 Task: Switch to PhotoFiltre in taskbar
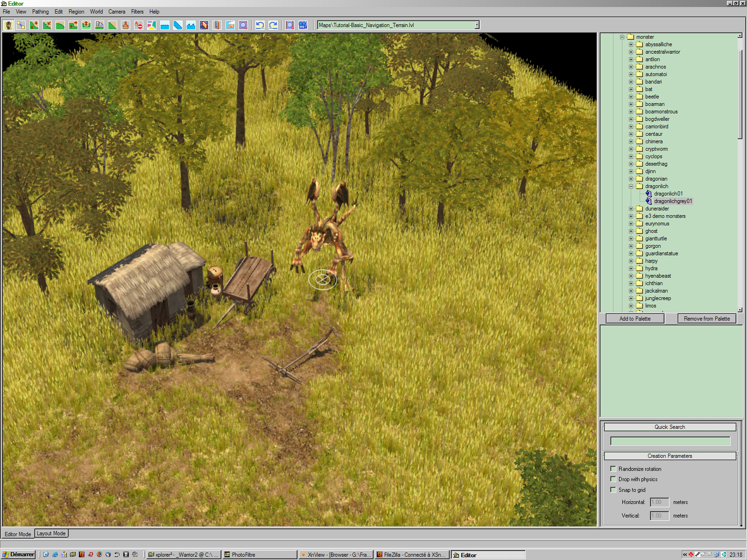coord(260,554)
